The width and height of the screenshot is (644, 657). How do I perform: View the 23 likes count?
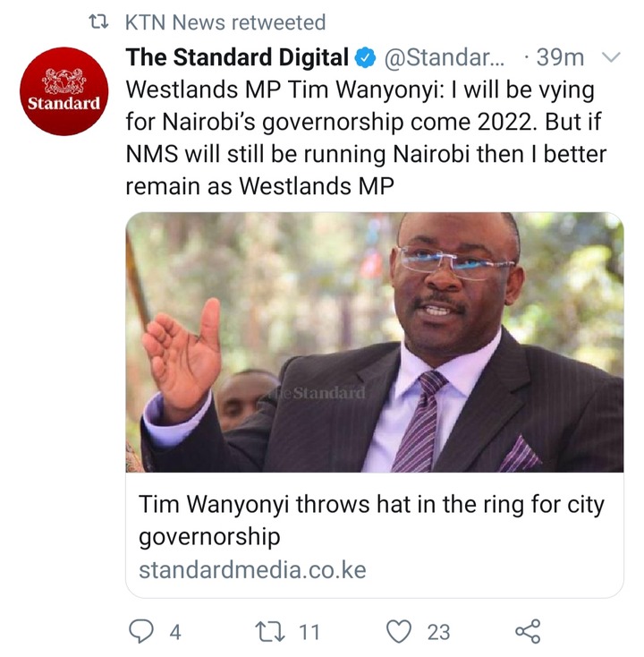point(438,632)
